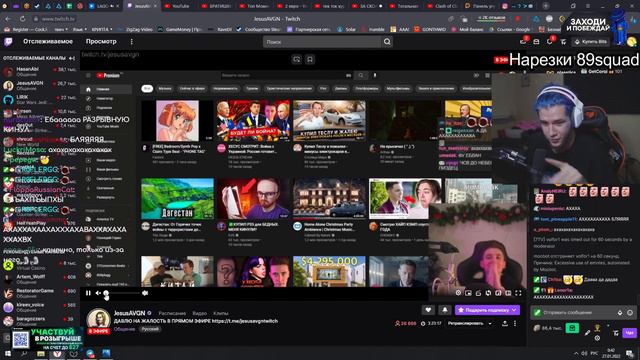Open the emote picker in chat input
640x360 pixels.
(x=630, y=313)
